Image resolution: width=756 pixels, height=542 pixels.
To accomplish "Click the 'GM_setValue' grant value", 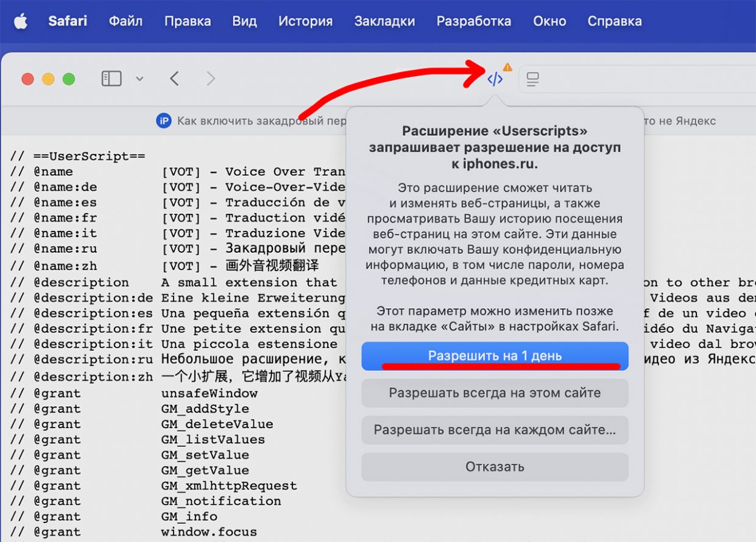I will 205,455.
